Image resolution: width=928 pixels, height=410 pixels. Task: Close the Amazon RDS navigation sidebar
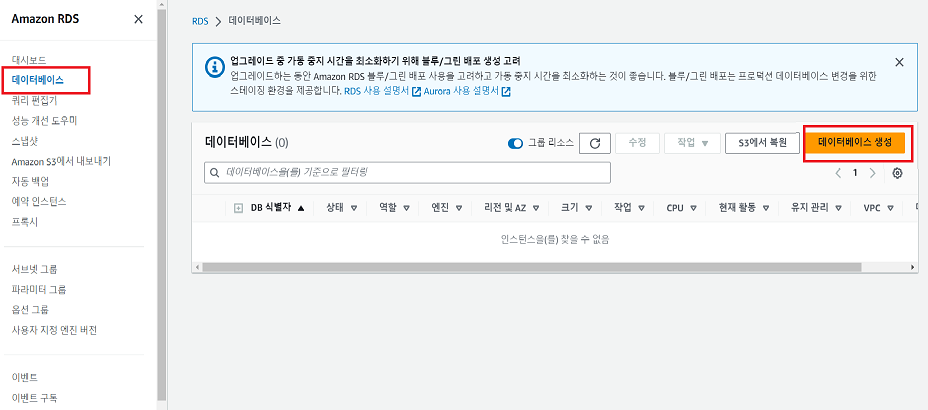pyautogui.click(x=138, y=20)
